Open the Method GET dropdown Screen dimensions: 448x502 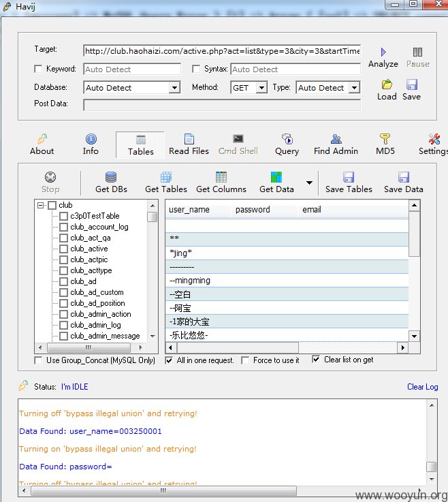(x=261, y=88)
